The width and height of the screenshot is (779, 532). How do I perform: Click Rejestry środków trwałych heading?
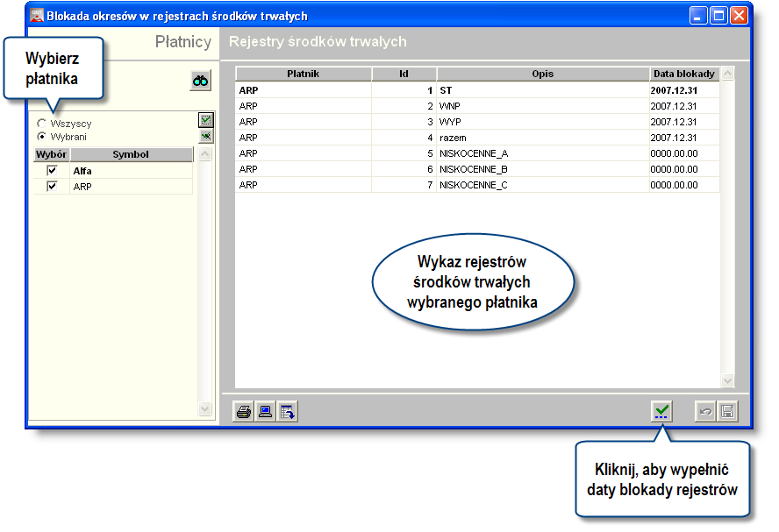(x=318, y=42)
